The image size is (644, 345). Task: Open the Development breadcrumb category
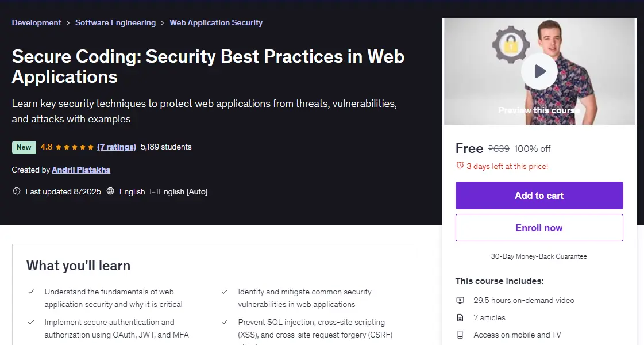click(37, 22)
